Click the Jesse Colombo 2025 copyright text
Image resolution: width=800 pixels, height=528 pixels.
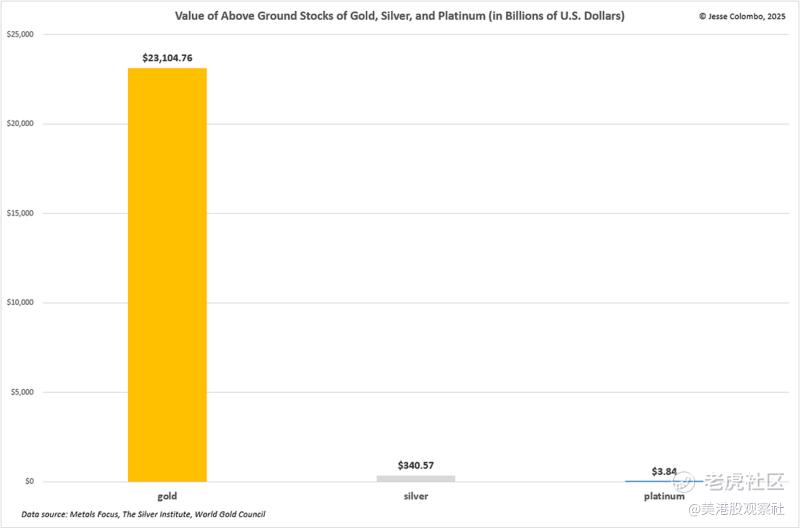click(742, 16)
